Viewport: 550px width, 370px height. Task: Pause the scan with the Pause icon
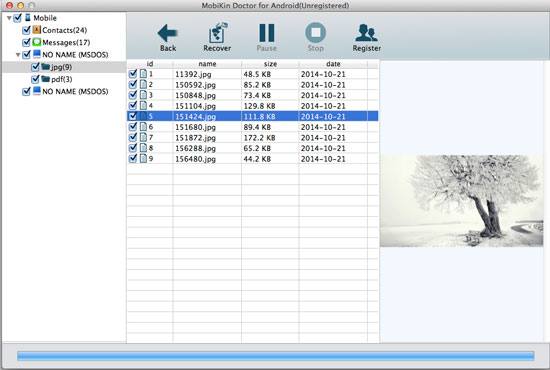(267, 33)
